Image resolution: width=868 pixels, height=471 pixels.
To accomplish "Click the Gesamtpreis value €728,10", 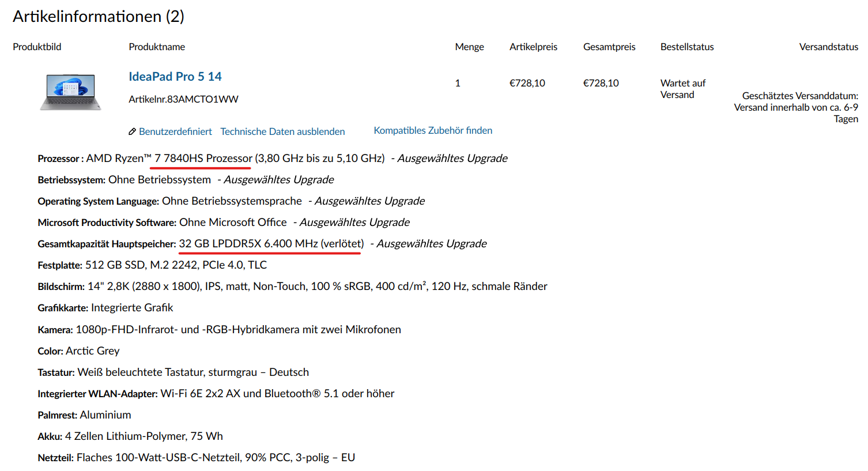I will tap(601, 83).
